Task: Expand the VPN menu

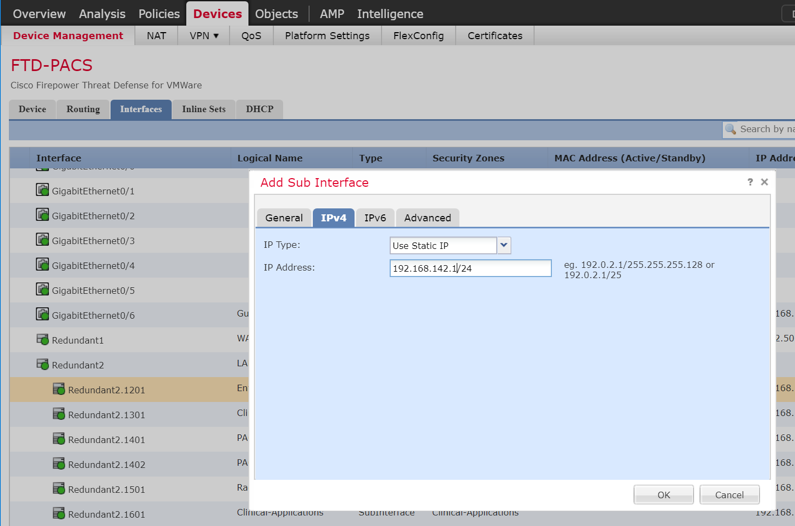Action: tap(204, 36)
